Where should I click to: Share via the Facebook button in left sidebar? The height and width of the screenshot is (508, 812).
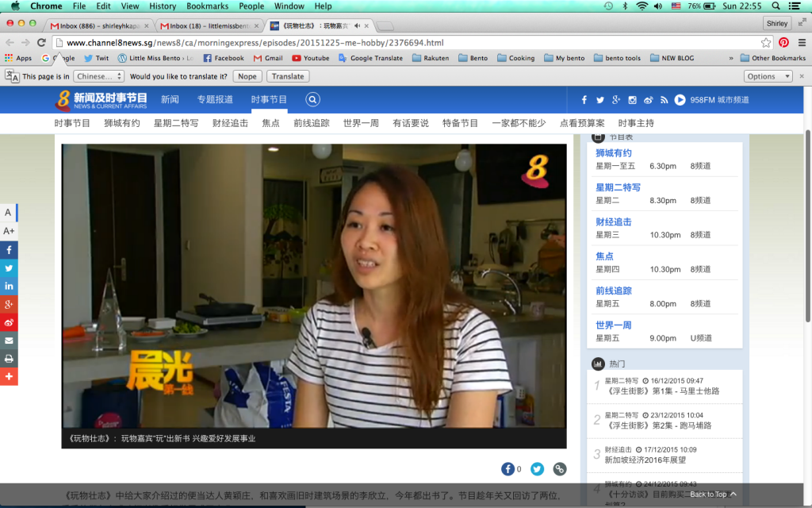pyautogui.click(x=9, y=250)
